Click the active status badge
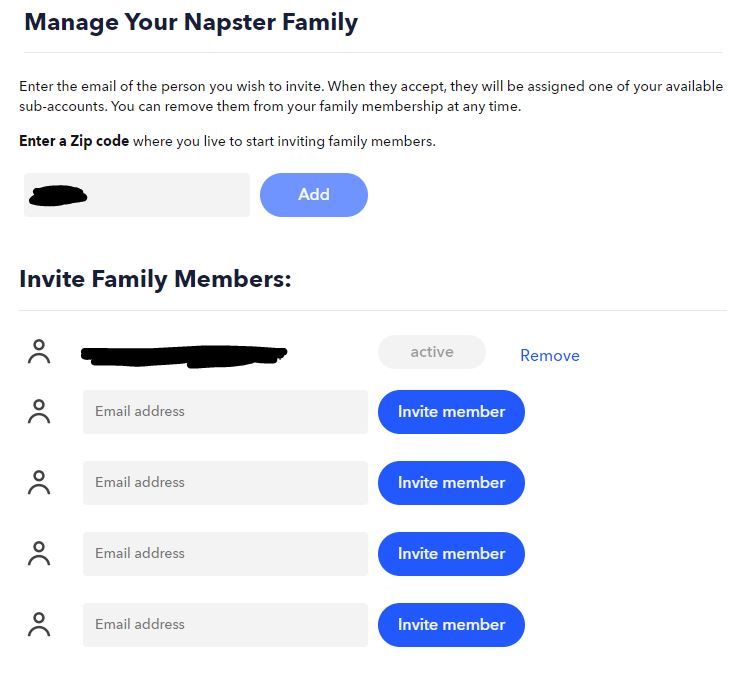This screenshot has height=692, width=755. [431, 352]
